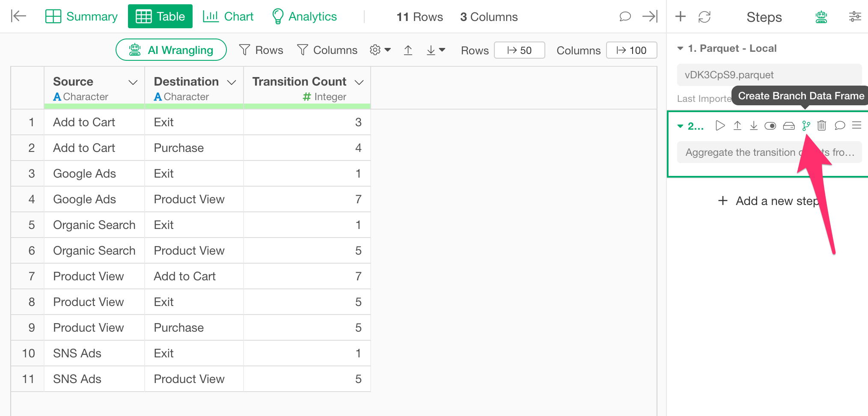Screen dimensions: 868x416
Task: Click the AI Wrangling button
Action: 171,50
